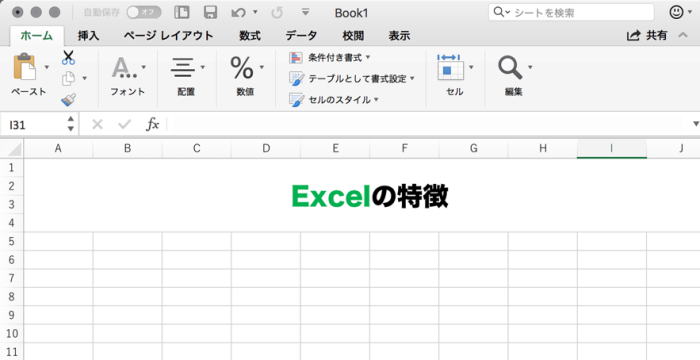Open the 配置 alignment group icon
The width and height of the screenshot is (700, 360).
183,67
